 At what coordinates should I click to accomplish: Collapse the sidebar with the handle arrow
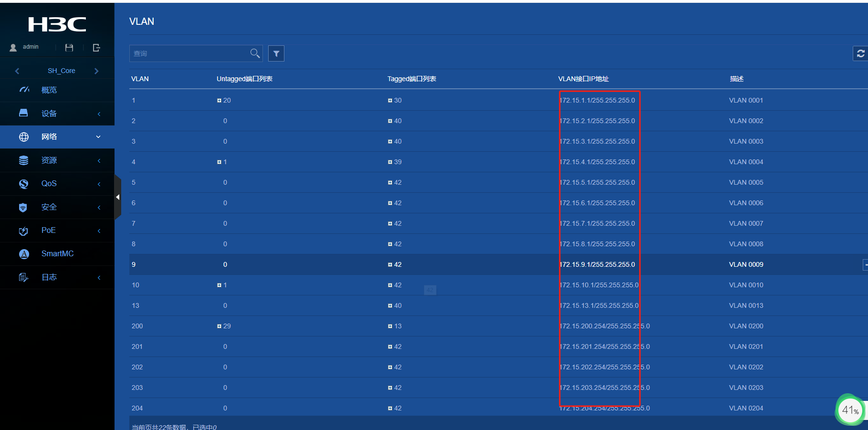pos(117,197)
